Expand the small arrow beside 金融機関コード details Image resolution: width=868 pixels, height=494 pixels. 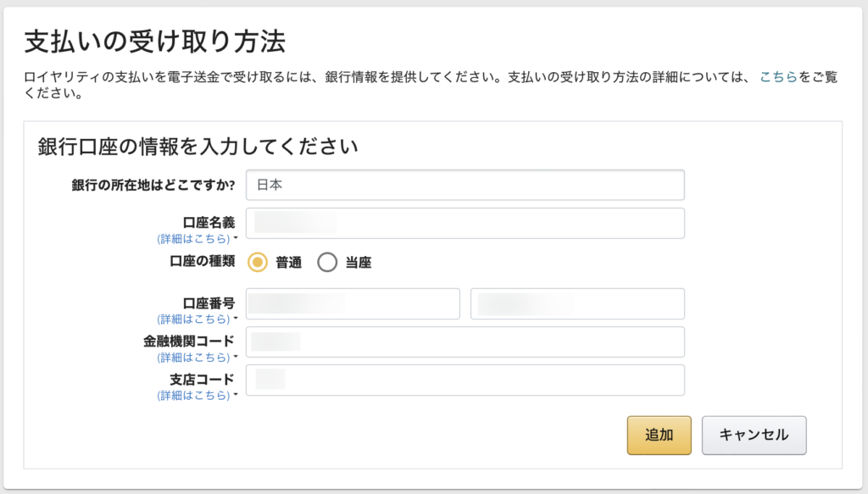coord(236,358)
